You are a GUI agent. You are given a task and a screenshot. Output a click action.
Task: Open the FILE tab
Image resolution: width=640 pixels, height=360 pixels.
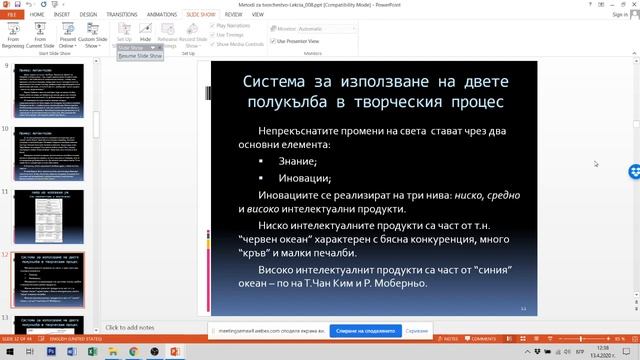(12, 15)
